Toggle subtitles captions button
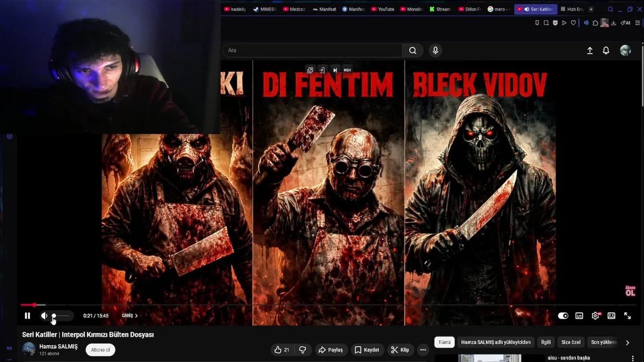This screenshot has height=362, width=644. [x=579, y=316]
